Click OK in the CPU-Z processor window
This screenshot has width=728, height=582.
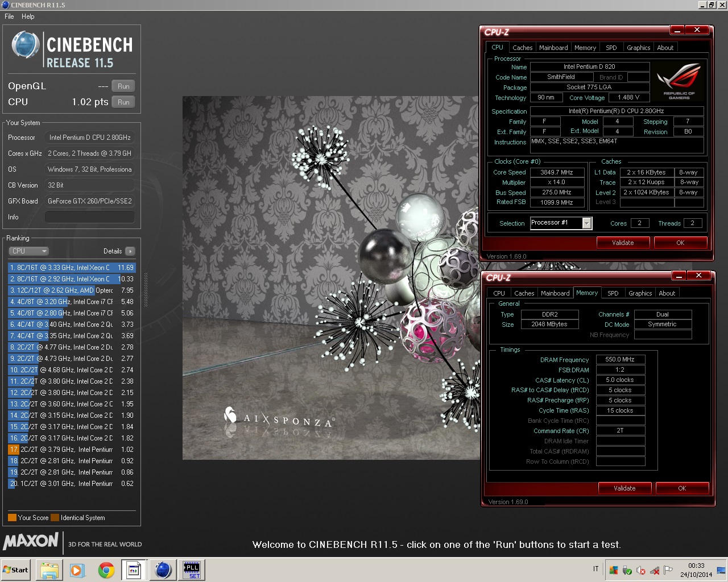click(680, 243)
